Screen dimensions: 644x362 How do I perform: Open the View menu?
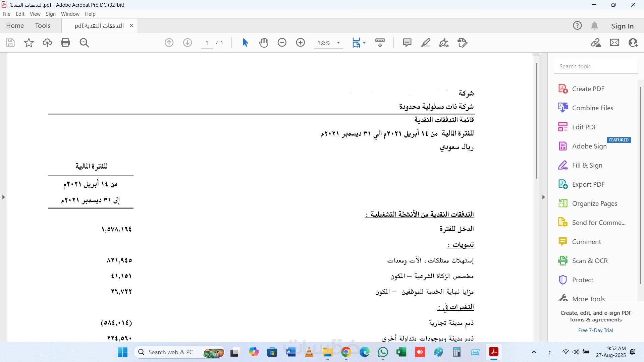click(x=35, y=14)
